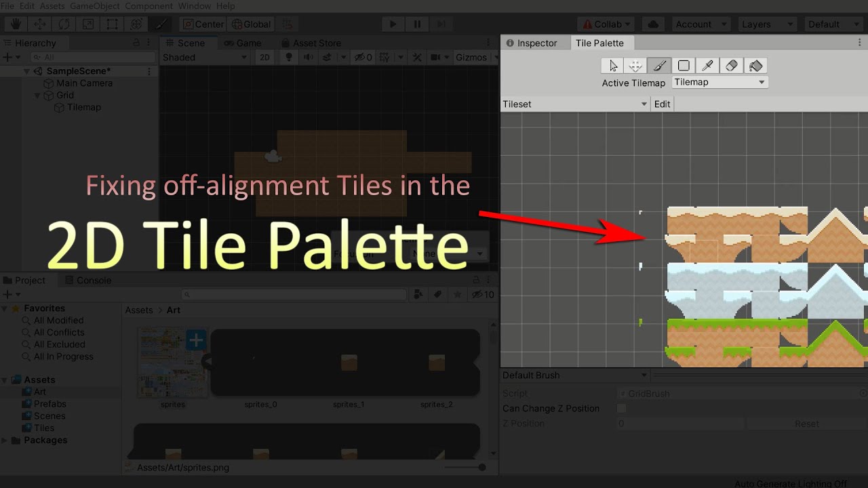Screen dimensions: 868x488
Task: Toggle hidden packages count in Project
Action: pyautogui.click(x=483, y=294)
